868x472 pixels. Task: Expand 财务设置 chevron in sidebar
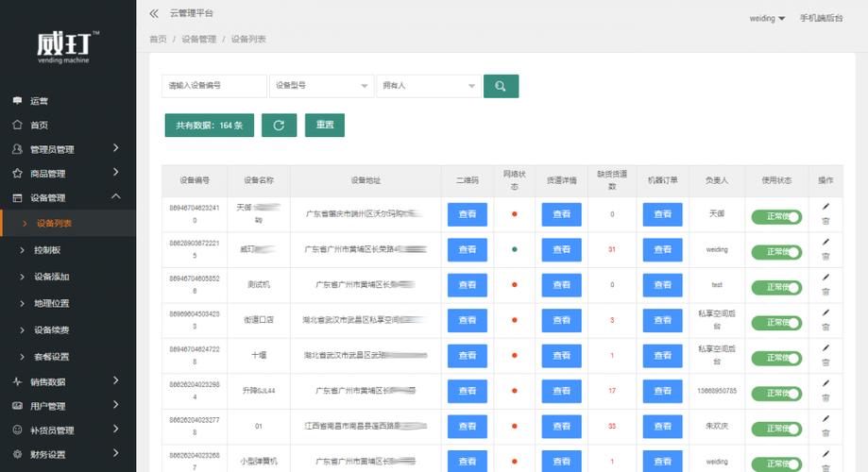click(x=115, y=453)
